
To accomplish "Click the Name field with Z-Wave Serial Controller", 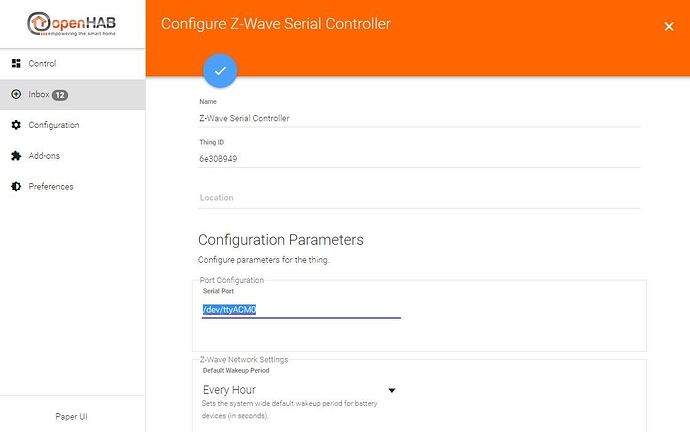I will [x=418, y=118].
